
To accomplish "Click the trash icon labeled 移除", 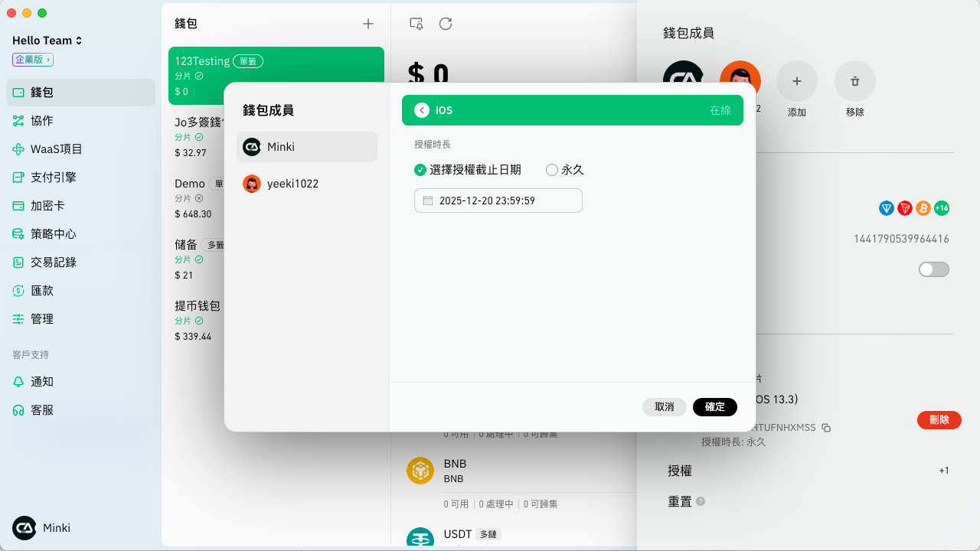I will (854, 81).
